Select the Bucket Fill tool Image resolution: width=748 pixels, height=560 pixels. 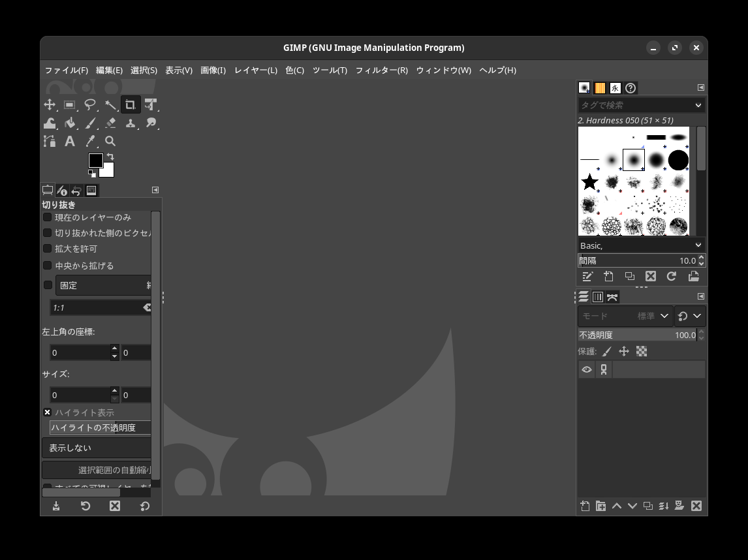pyautogui.click(x=70, y=123)
